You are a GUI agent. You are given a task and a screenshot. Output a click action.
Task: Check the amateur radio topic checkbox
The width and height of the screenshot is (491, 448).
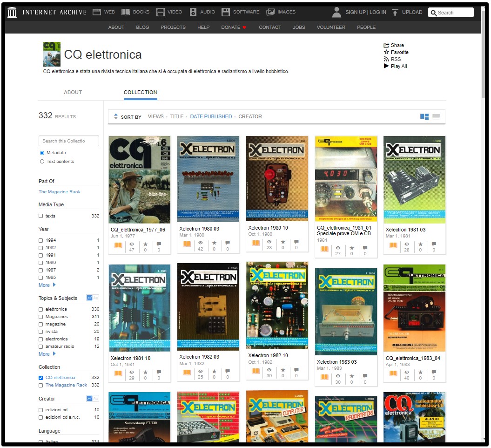(x=40, y=347)
